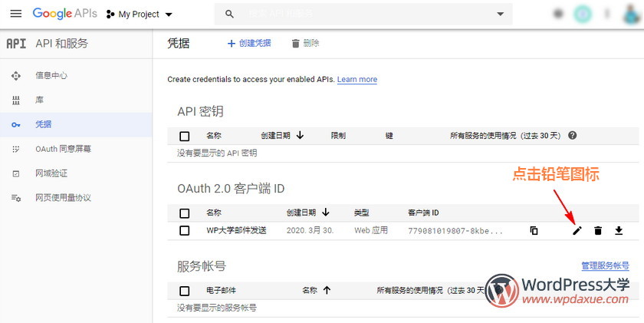Open the My Project selector dropdown
644x323 pixels.
pos(139,14)
